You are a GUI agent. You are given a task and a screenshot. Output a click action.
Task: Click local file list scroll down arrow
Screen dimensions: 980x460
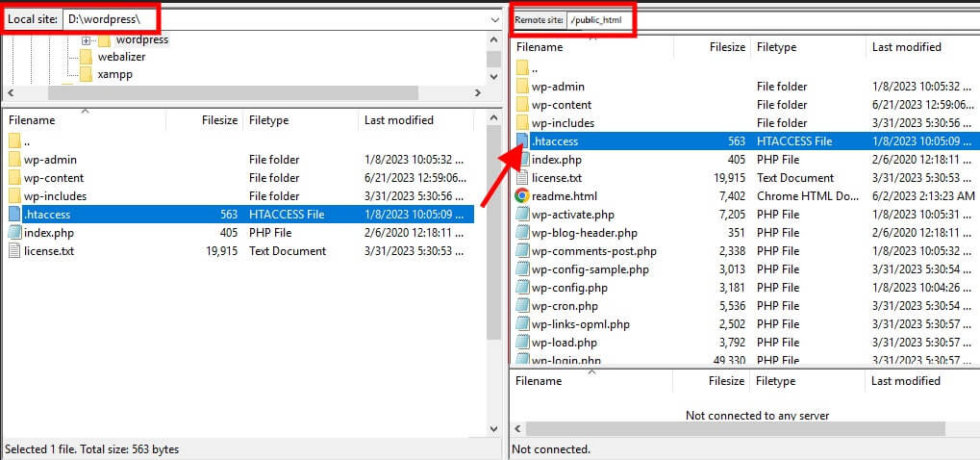494,429
